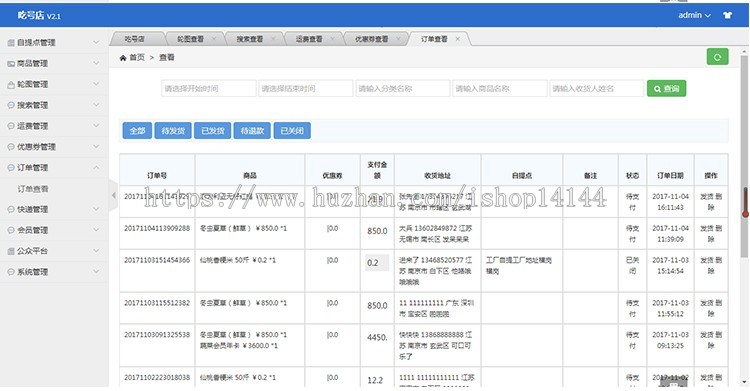Click the 自提点管理 sidebar icon
The height and width of the screenshot is (391, 750).
click(11, 43)
